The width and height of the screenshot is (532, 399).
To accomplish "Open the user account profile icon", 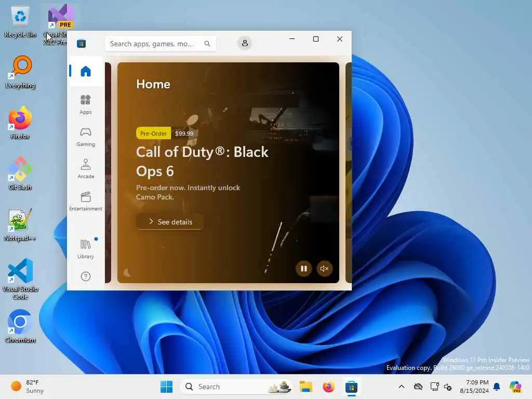I will [x=245, y=44].
